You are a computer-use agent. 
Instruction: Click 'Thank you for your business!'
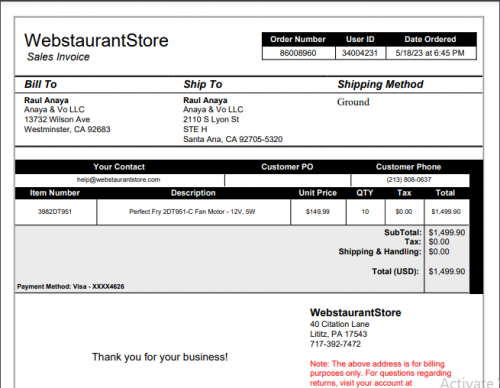(x=160, y=357)
